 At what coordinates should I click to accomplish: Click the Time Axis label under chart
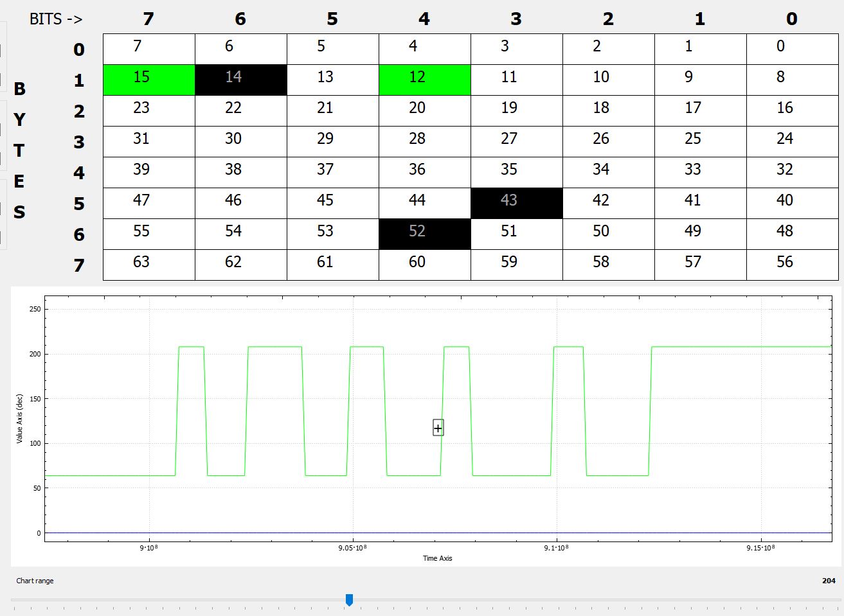(x=437, y=558)
